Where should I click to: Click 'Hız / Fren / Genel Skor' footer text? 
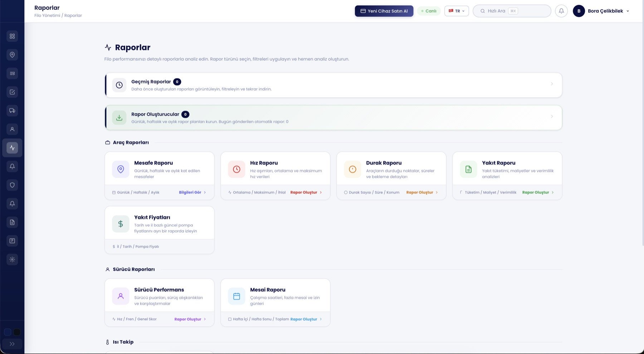(137, 319)
